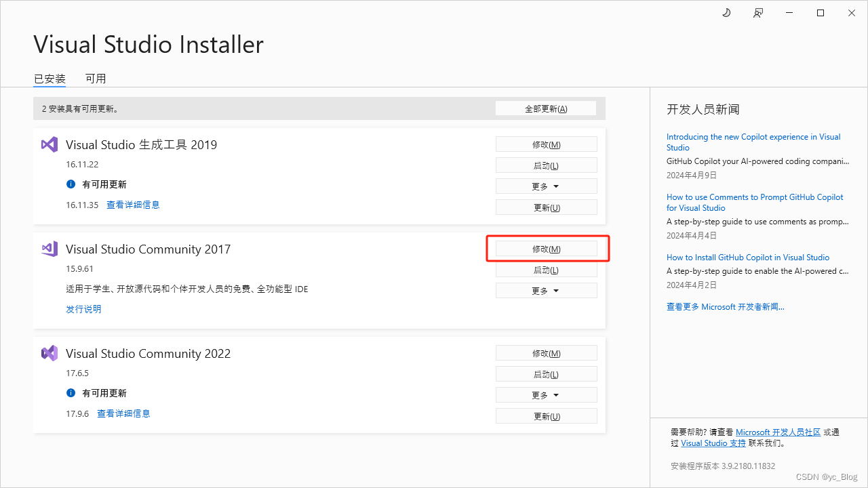Click the news date 2024年4月2日
The width and height of the screenshot is (868, 488).
pyautogui.click(x=692, y=285)
